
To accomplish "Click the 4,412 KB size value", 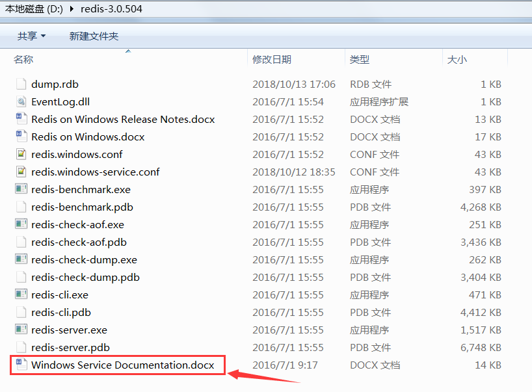I will click(x=481, y=313).
